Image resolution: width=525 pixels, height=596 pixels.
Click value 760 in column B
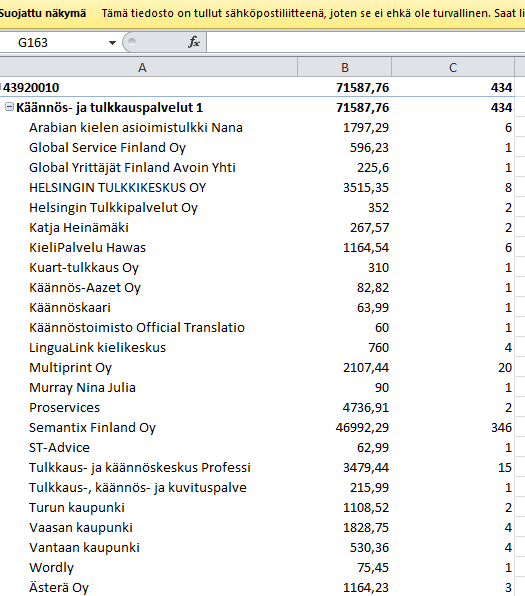[x=378, y=348]
